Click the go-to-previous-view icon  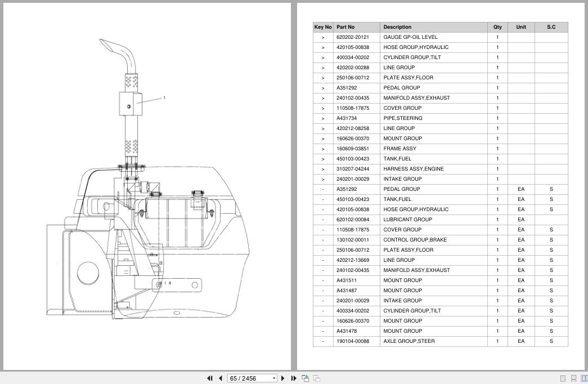tap(305, 378)
